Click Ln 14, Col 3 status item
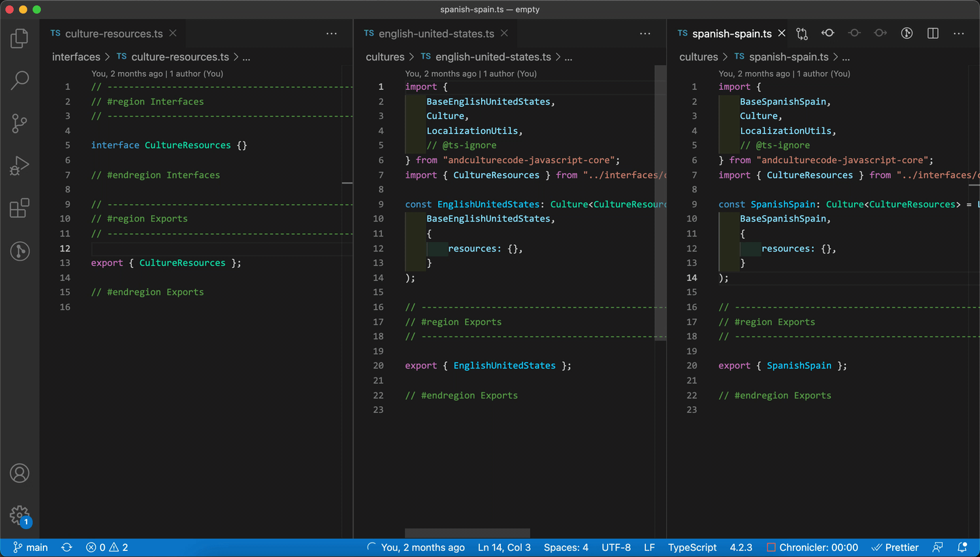980x557 pixels. pyautogui.click(x=504, y=547)
